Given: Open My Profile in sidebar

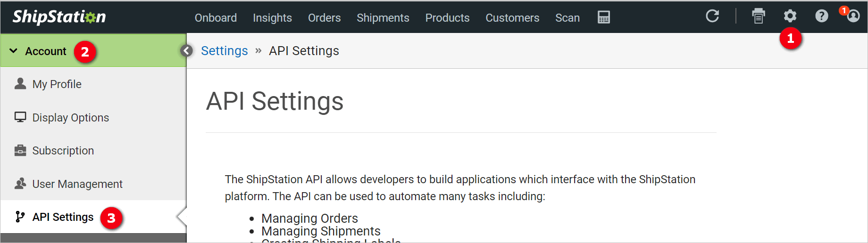Looking at the screenshot, I should tap(57, 84).
